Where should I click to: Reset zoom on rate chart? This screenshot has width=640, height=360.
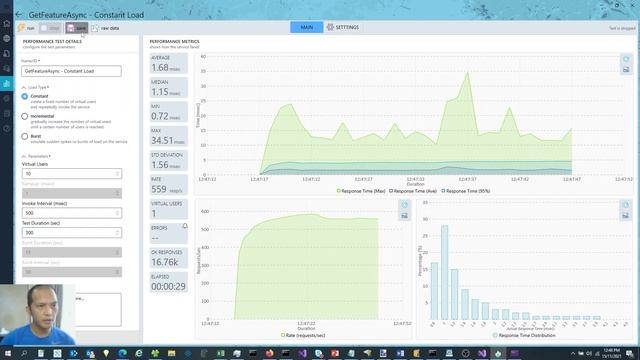tap(404, 205)
